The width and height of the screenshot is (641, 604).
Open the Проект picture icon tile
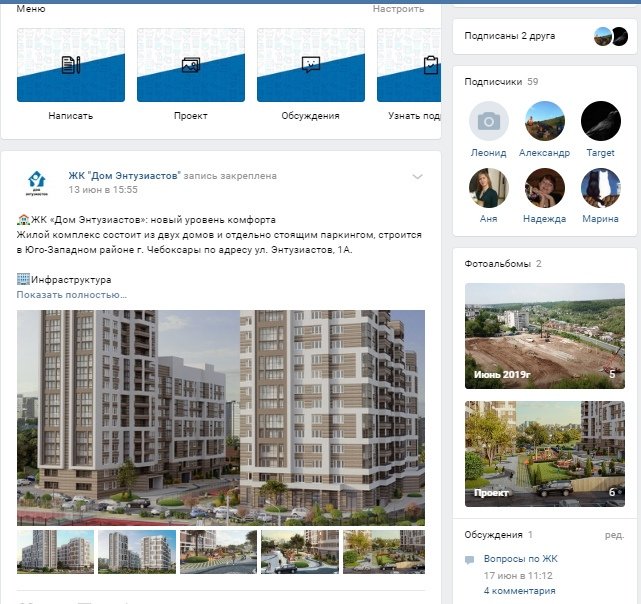(191, 65)
